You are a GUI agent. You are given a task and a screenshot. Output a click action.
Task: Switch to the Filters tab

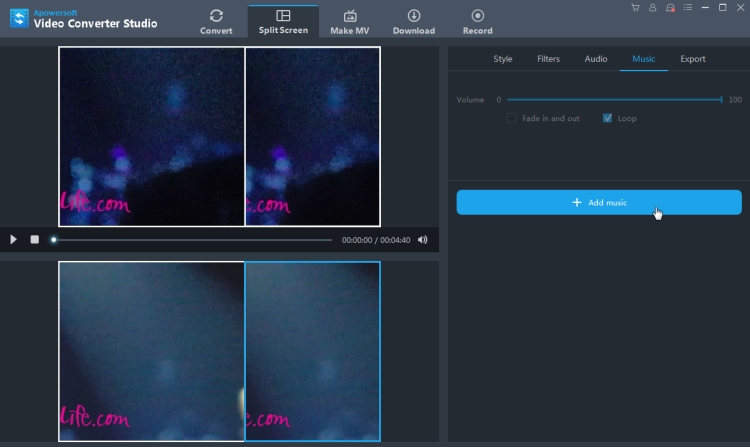pyautogui.click(x=548, y=59)
